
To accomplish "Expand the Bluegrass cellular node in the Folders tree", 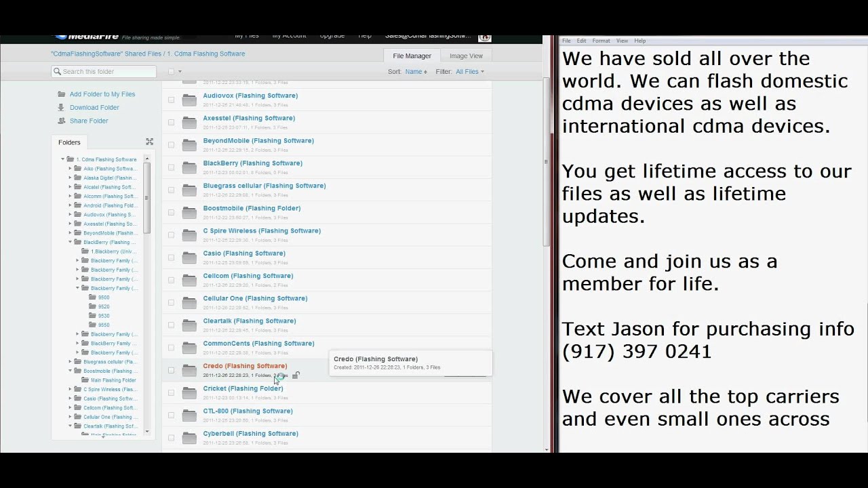I will click(70, 362).
